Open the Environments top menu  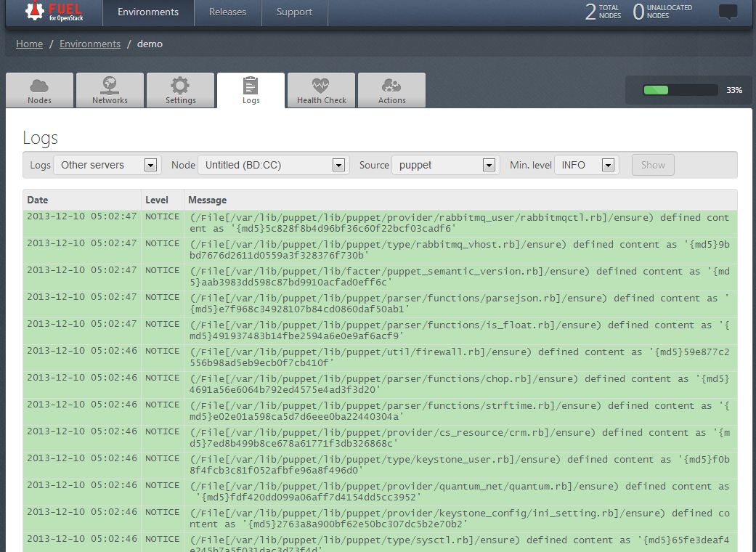(148, 12)
